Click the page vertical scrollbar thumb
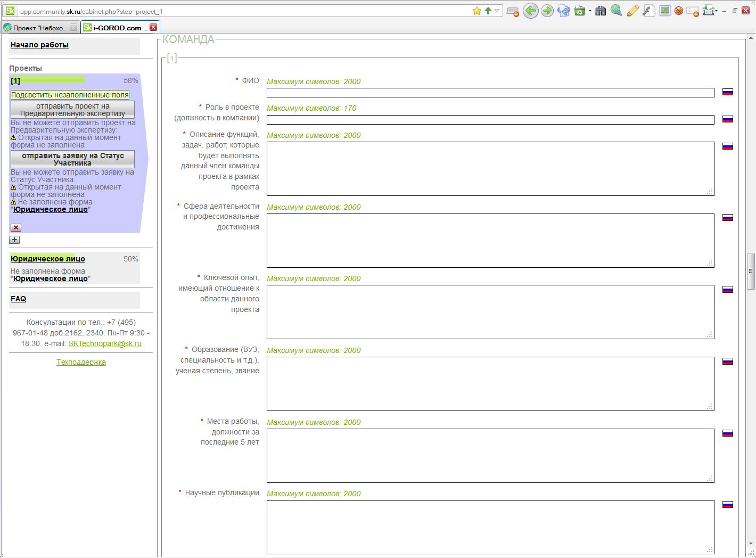This screenshot has width=756, height=558. point(751,271)
